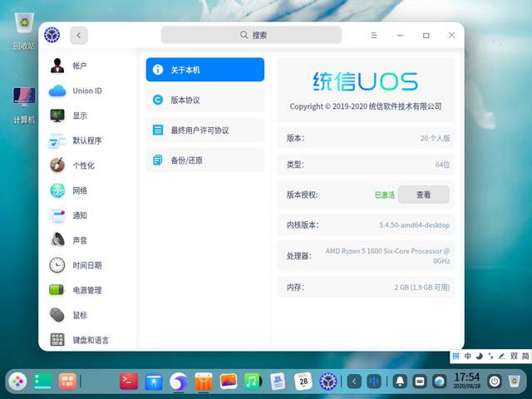
Task: Open the hamburger main menu
Action: (374, 35)
